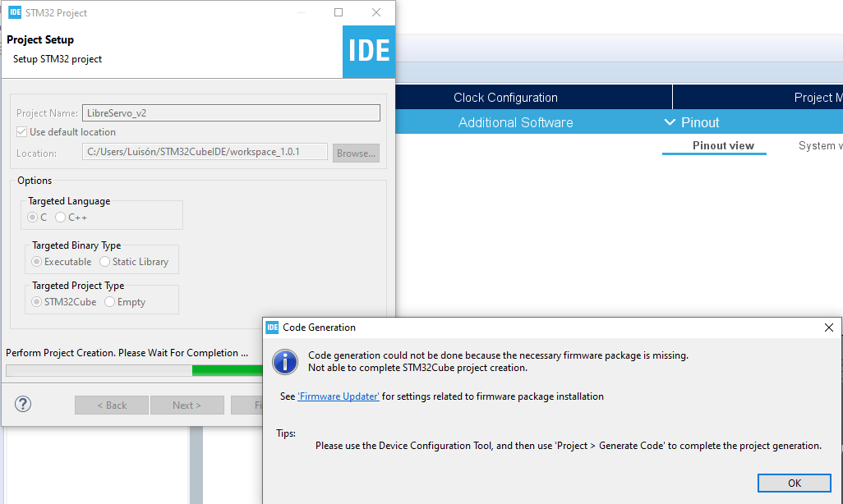Click the large IDE logo banner
This screenshot has height=504, width=843.
pos(369,52)
